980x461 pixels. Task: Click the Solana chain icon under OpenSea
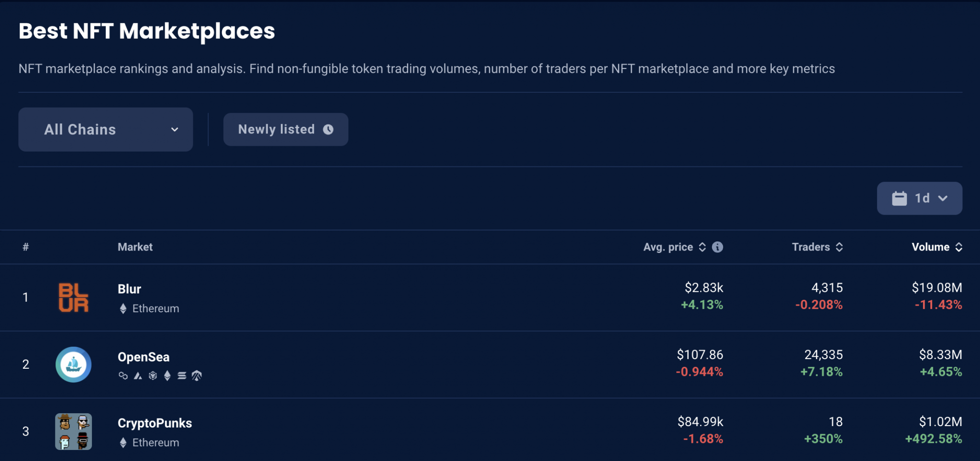click(182, 376)
